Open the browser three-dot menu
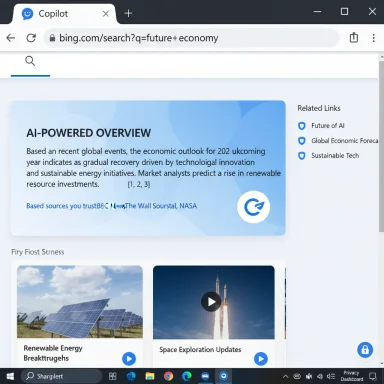 pyautogui.click(x=373, y=38)
